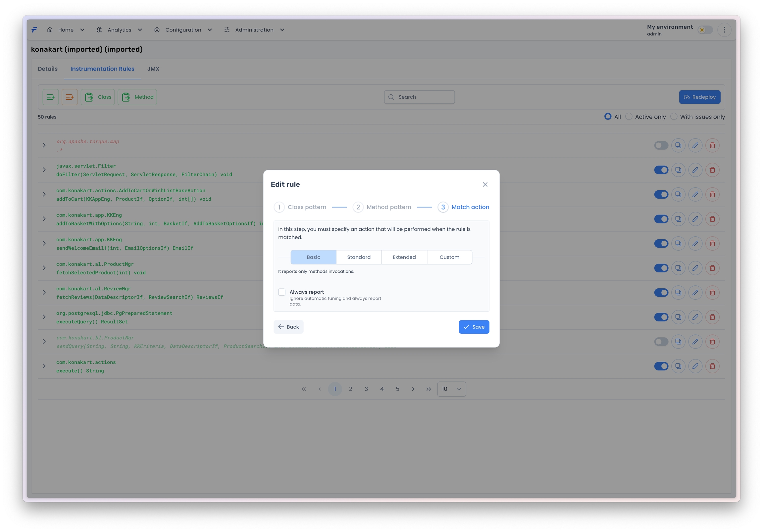Click the Save button in dialog
The width and height of the screenshot is (763, 532).
pyautogui.click(x=474, y=327)
